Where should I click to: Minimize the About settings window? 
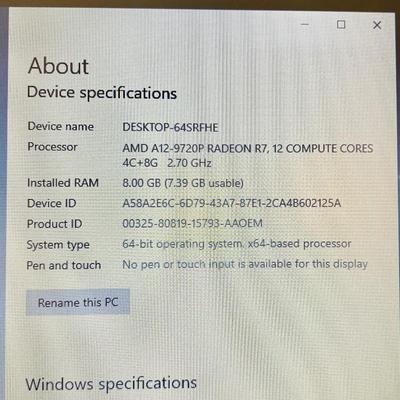[x=305, y=24]
